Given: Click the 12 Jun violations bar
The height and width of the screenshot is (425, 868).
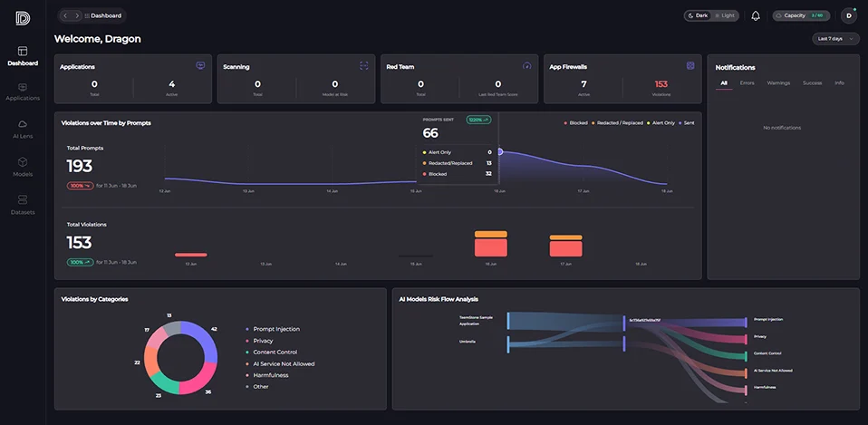Looking at the screenshot, I should click(191, 255).
